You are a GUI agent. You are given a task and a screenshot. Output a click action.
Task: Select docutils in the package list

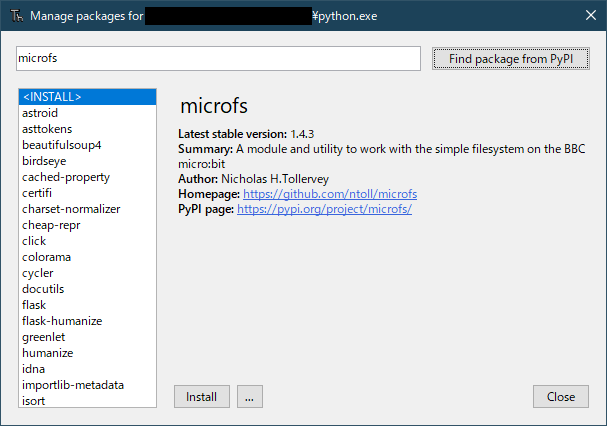click(x=44, y=289)
